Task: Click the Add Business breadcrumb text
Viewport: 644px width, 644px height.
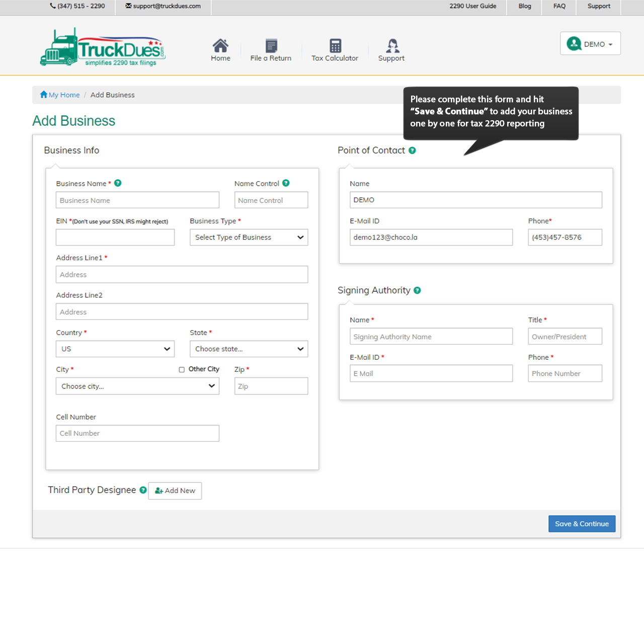Action: (113, 95)
